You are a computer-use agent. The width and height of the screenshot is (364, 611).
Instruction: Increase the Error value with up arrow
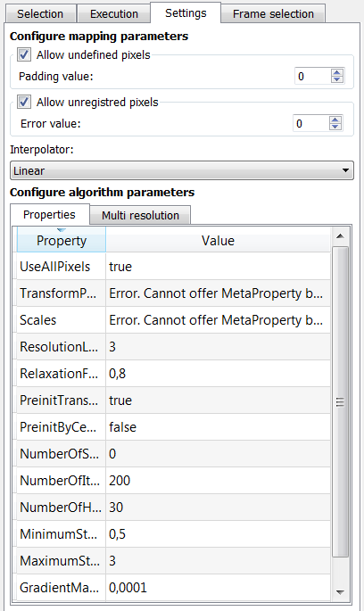coord(335,120)
